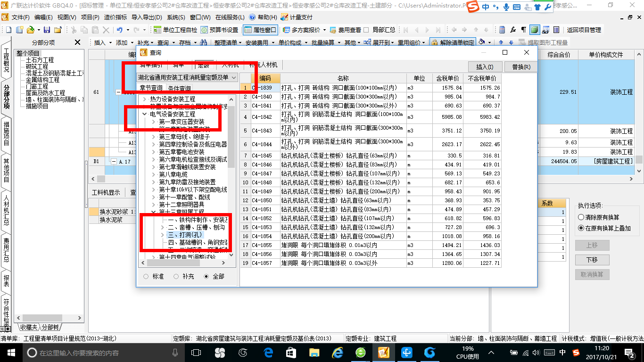The height and width of the screenshot is (362, 644).
Task: Click the 费用查看 icon
Action: point(333,30)
